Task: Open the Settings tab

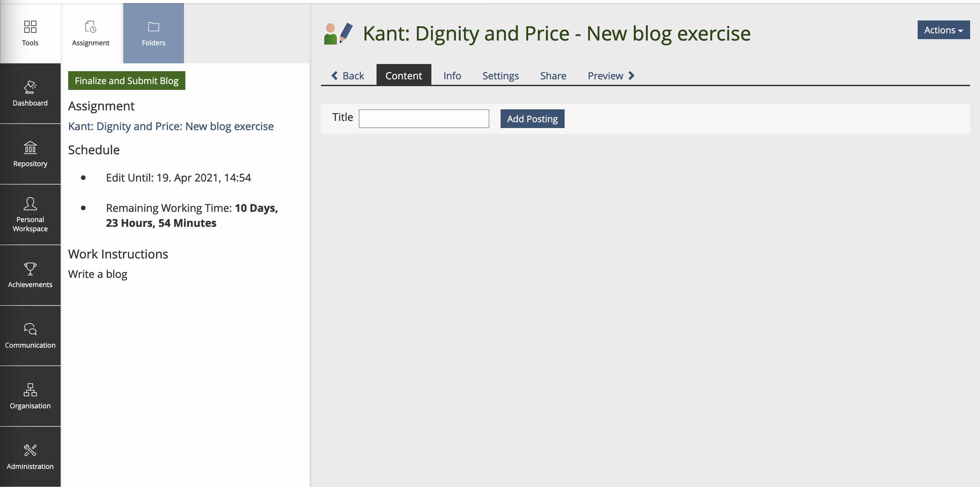Action: [500, 76]
